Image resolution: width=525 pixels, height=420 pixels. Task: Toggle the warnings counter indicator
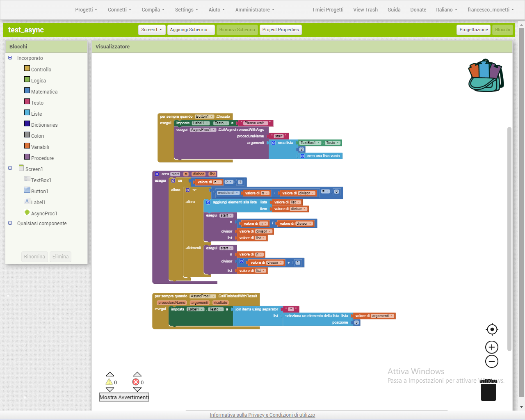[x=110, y=382]
